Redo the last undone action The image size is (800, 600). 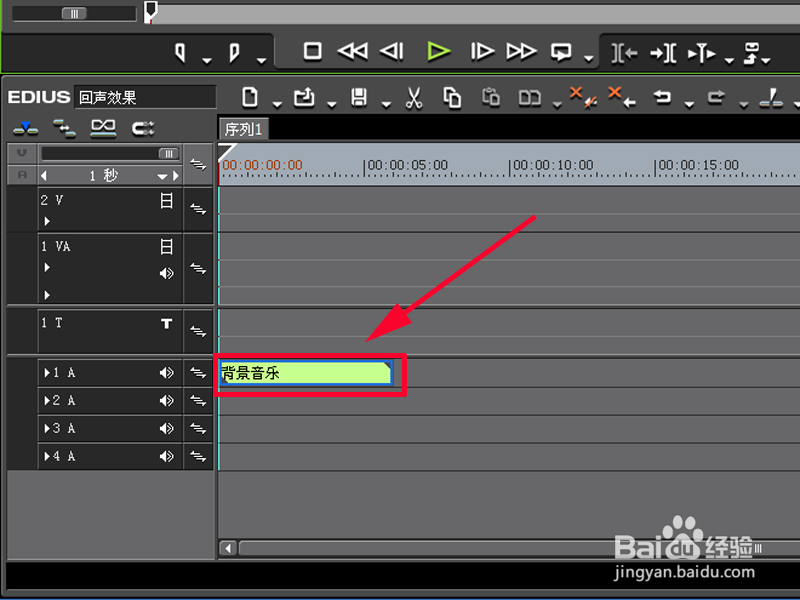pos(716,96)
